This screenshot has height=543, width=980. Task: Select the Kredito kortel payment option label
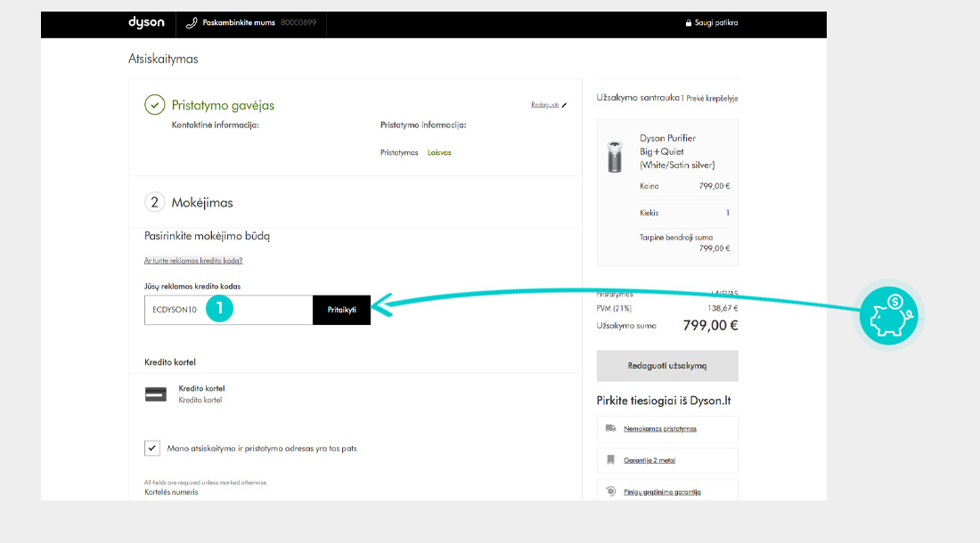(x=201, y=388)
